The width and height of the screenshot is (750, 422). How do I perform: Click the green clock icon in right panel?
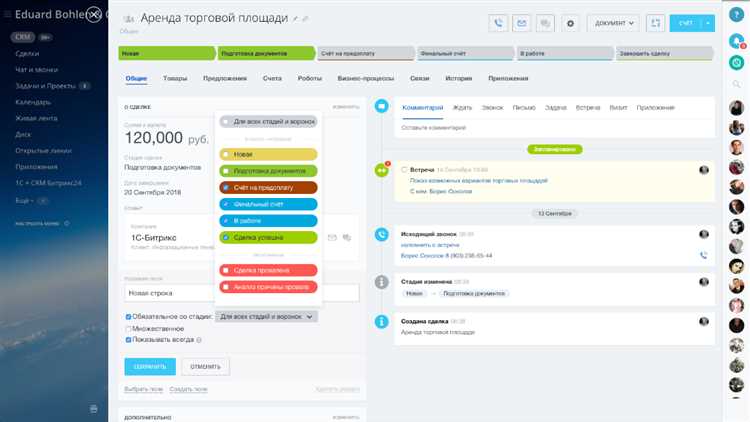coord(737,62)
